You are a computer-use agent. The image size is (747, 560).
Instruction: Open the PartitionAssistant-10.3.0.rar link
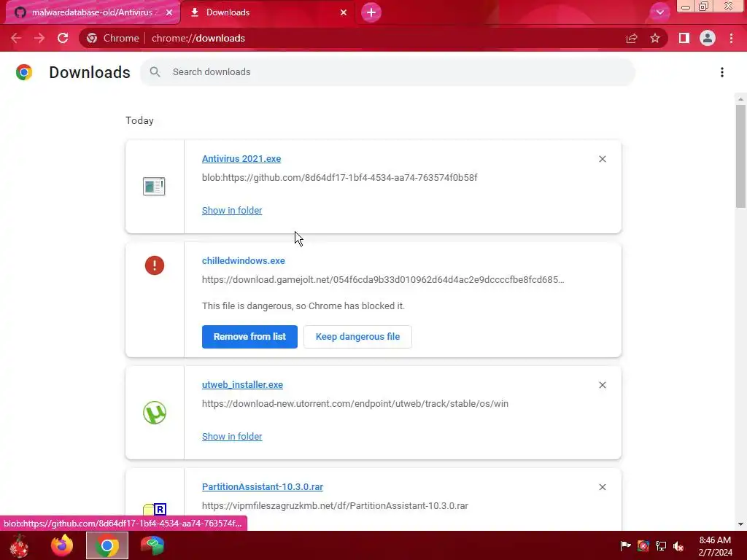coord(263,486)
